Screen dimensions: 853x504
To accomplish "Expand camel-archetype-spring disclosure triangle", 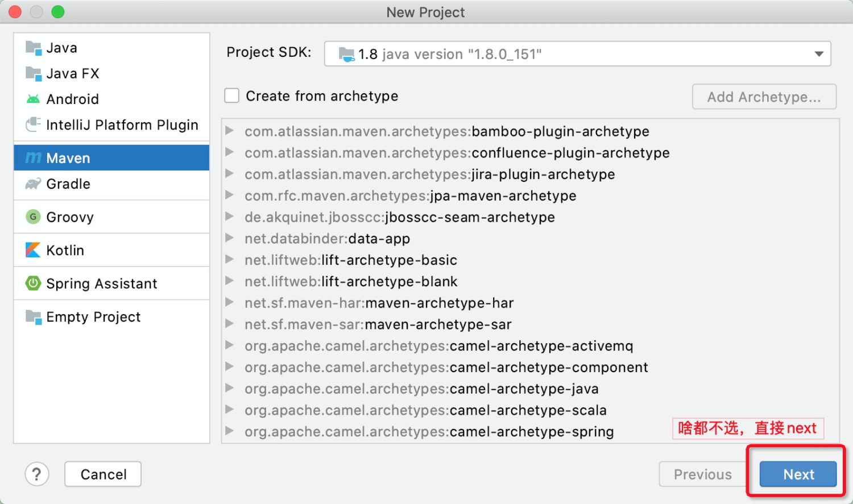I will (230, 431).
